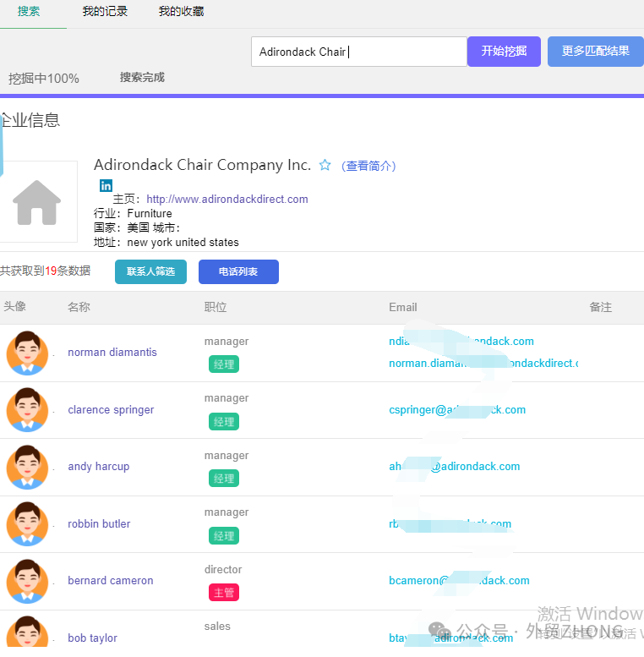Click 经理 tag in robbin butler row
This screenshot has width=644, height=657.
pyautogui.click(x=224, y=536)
